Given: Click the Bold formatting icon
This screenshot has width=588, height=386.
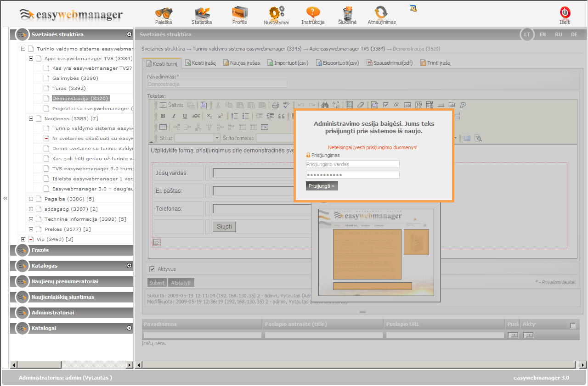Looking at the screenshot, I should click(x=163, y=116).
